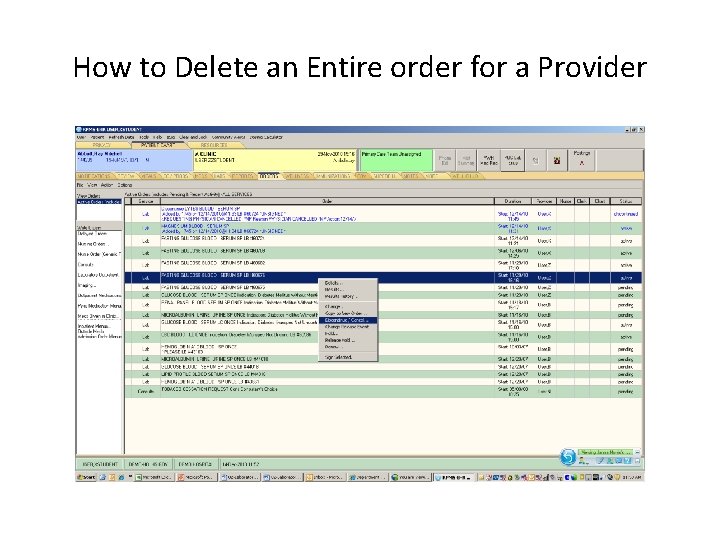
Task: Switch to the RESOURCES top tab
Action: [214, 145]
